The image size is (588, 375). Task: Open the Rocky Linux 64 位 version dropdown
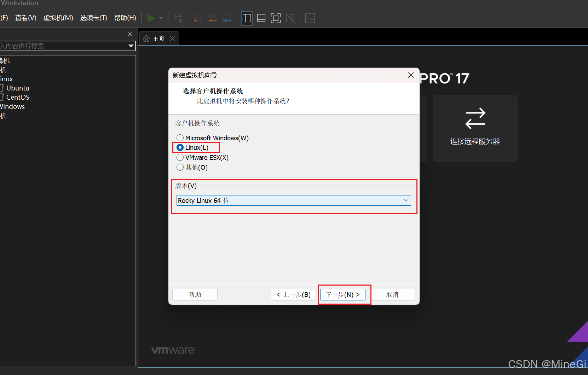coord(294,200)
